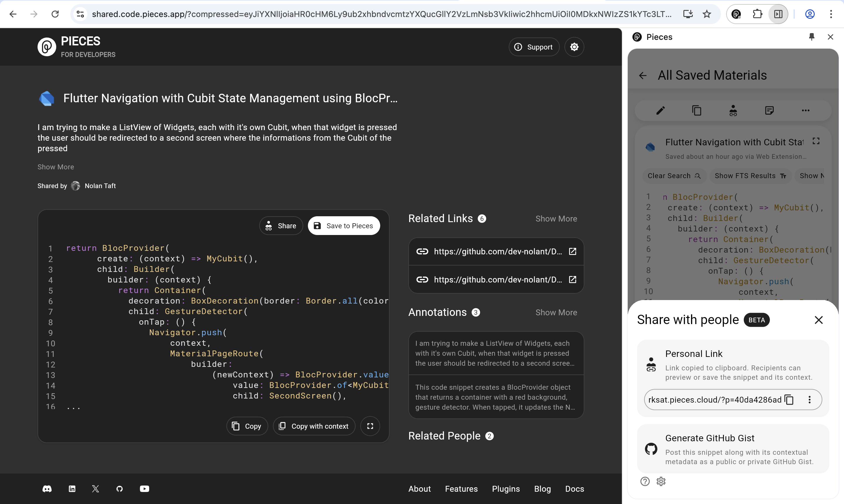The height and width of the screenshot is (504, 844).
Task: Open the more options ellipsis in side panel
Action: (x=806, y=110)
